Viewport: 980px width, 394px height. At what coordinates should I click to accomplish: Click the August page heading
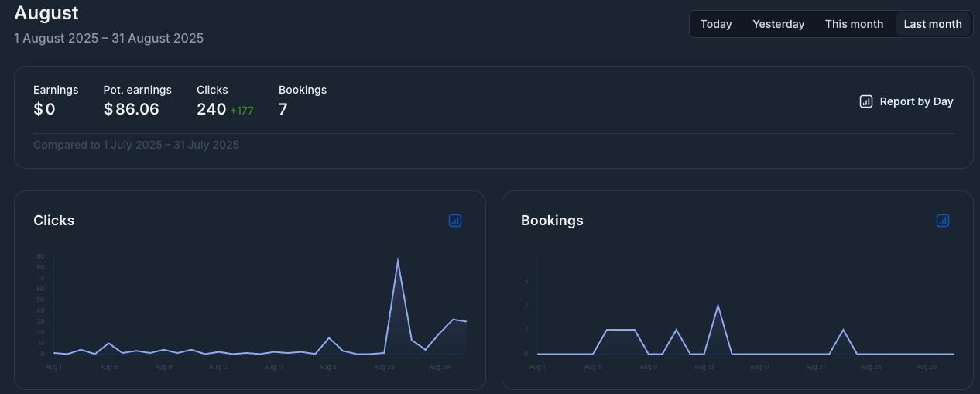46,13
